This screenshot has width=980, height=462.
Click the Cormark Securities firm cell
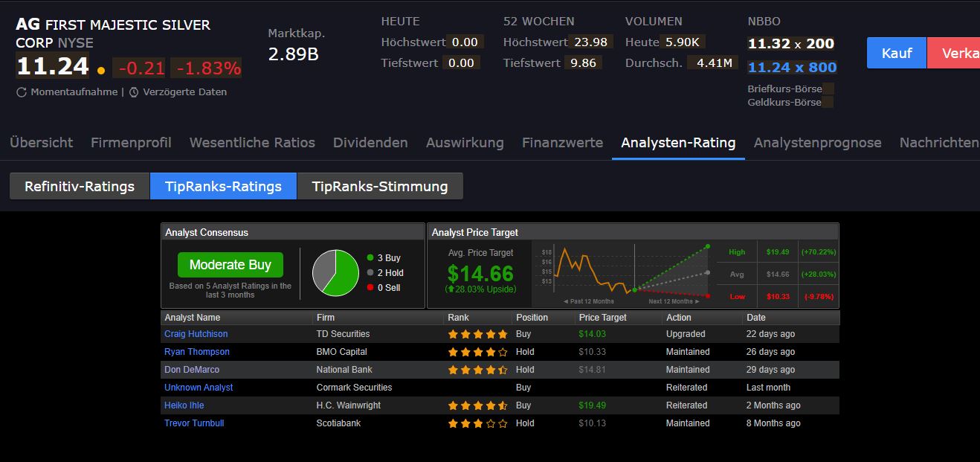click(x=354, y=388)
